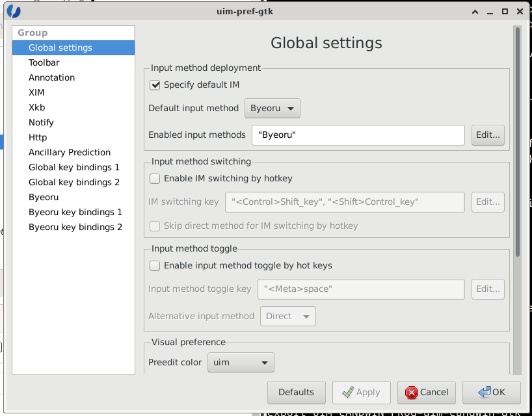Select Byeoru key bindings 1
This screenshot has width=532, height=416.
[73, 212]
